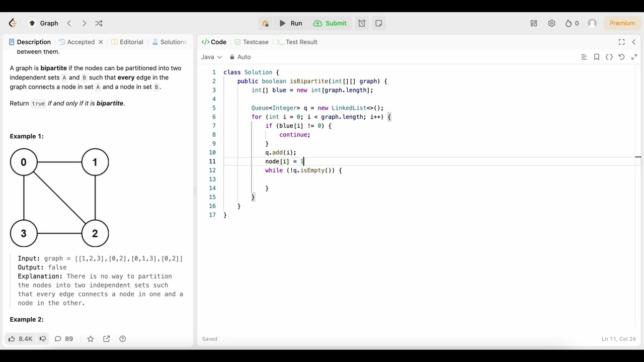
Task: Open user profile avatar
Action: pyautogui.click(x=592, y=23)
